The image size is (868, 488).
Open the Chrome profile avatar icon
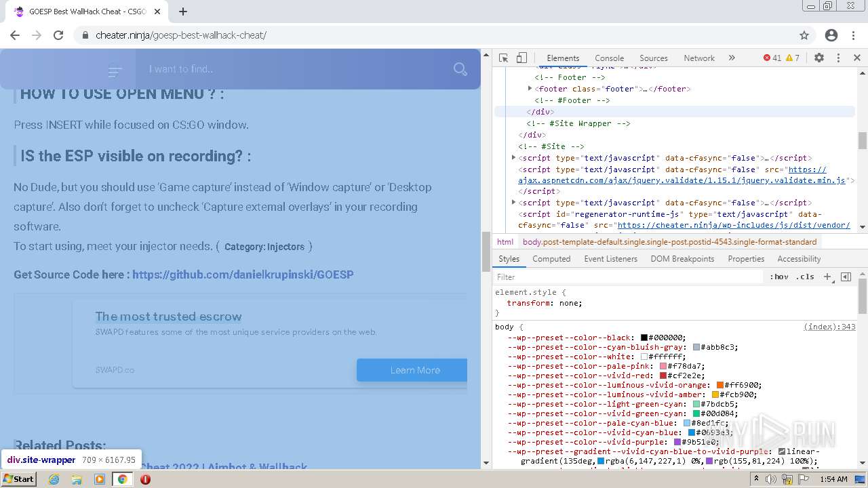click(x=831, y=35)
